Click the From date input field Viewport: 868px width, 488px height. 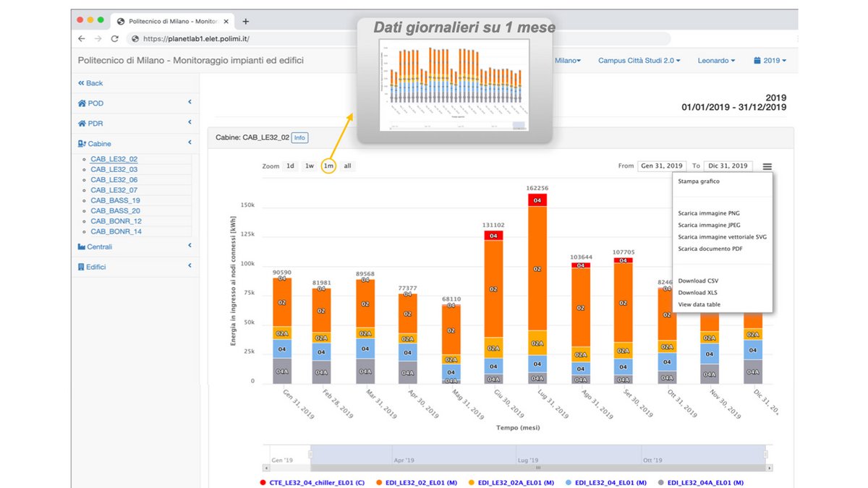click(x=661, y=166)
